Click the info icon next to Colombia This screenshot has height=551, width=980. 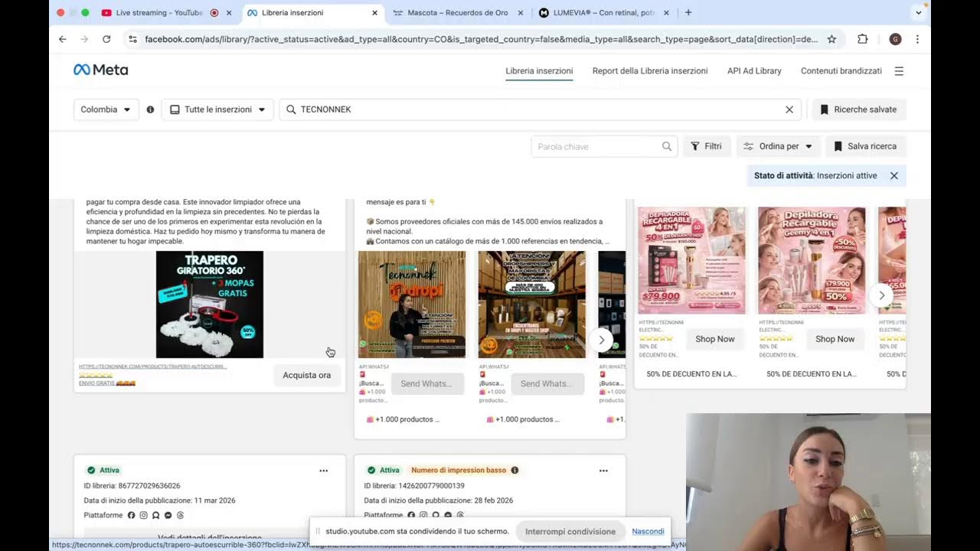pos(150,109)
